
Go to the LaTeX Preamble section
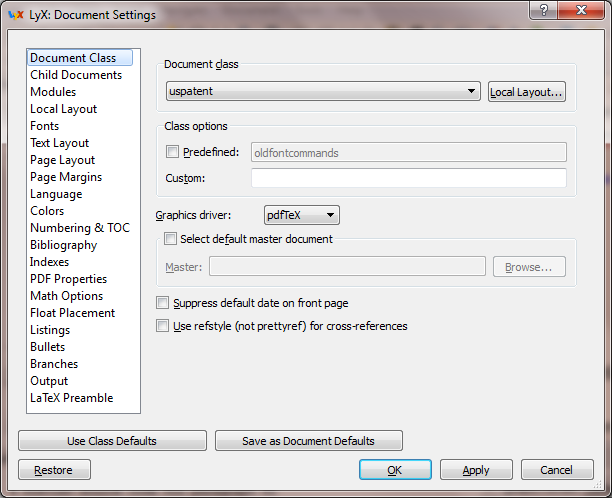click(72, 398)
